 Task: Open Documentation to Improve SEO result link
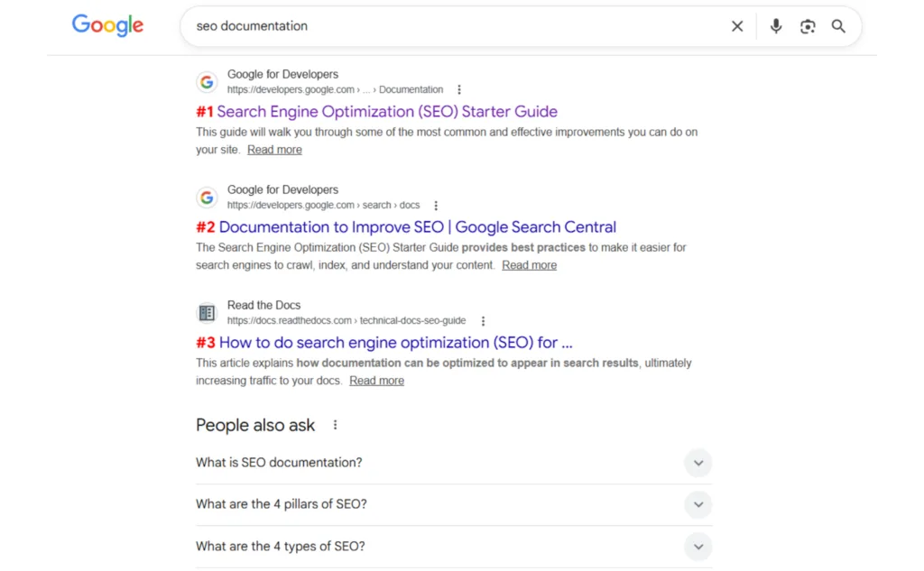pos(417,227)
